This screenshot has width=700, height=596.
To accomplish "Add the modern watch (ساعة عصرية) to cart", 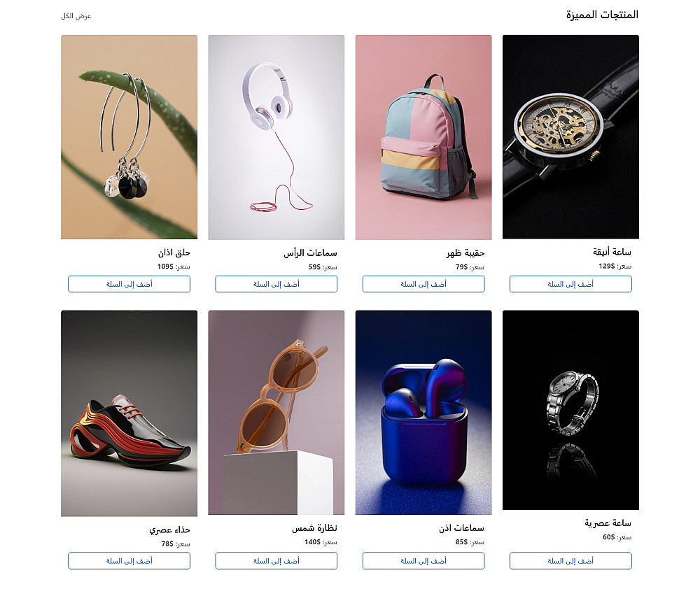I will click(570, 561).
